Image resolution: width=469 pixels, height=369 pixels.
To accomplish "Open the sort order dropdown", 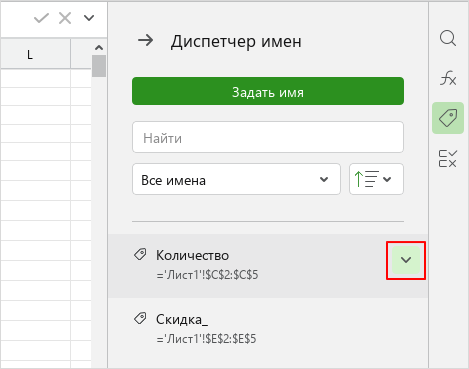I will 376,179.
